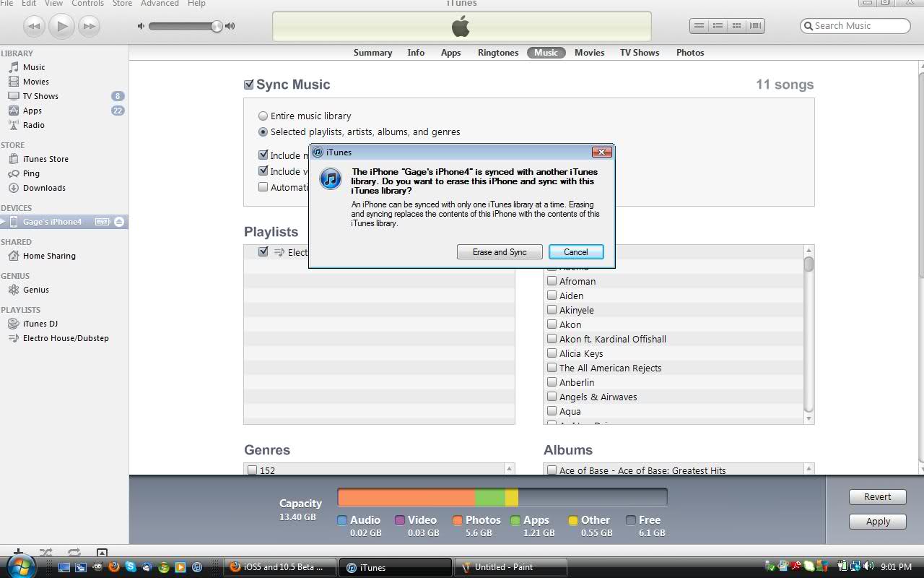Viewport: 924px width, 578px height.
Task: Show the artwork viewer panel
Action: click(x=102, y=553)
